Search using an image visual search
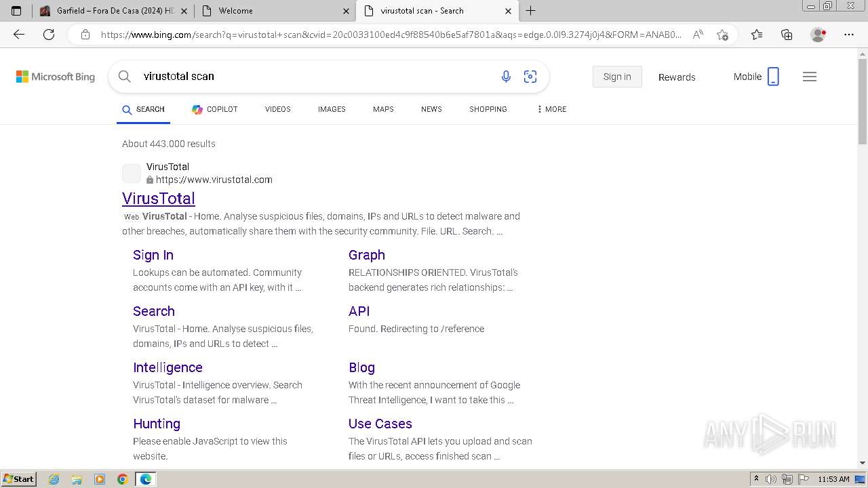The image size is (868, 488). point(530,77)
